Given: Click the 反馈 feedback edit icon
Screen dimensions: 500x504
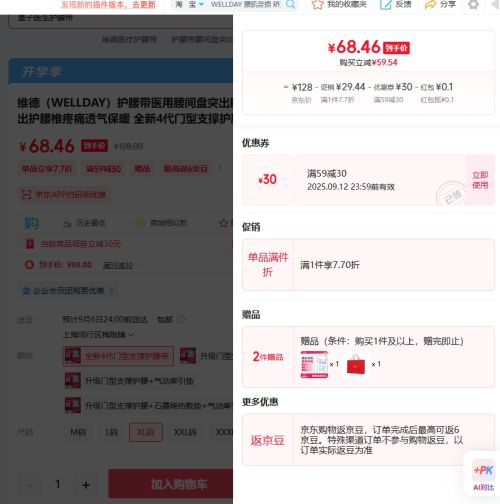Looking at the screenshot, I should 386,4.
